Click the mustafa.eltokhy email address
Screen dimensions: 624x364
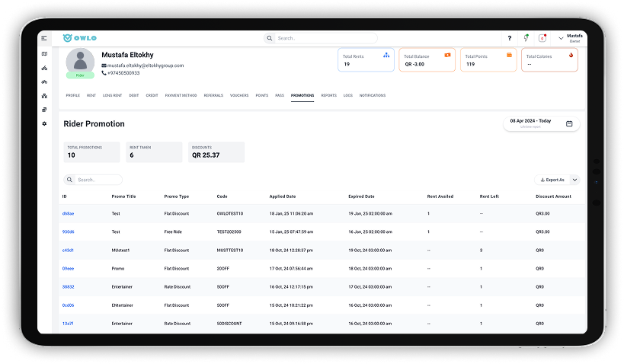(x=146, y=65)
